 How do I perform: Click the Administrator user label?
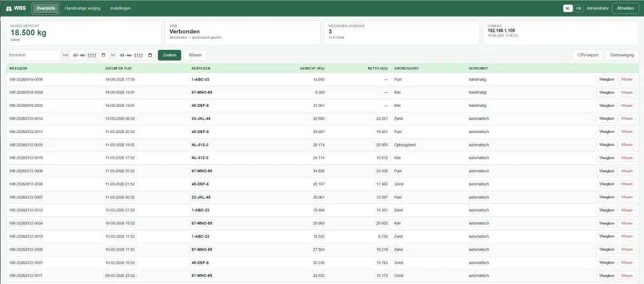(597, 8)
